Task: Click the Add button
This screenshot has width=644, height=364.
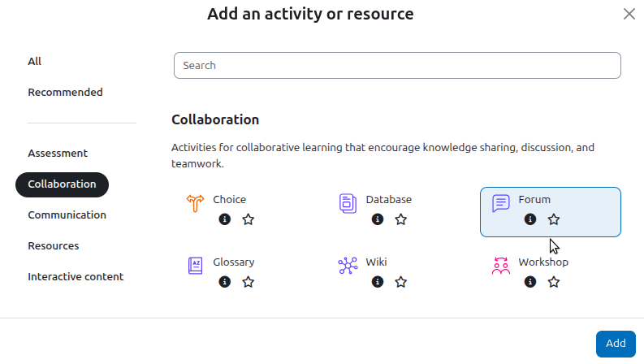Action: coord(616,344)
